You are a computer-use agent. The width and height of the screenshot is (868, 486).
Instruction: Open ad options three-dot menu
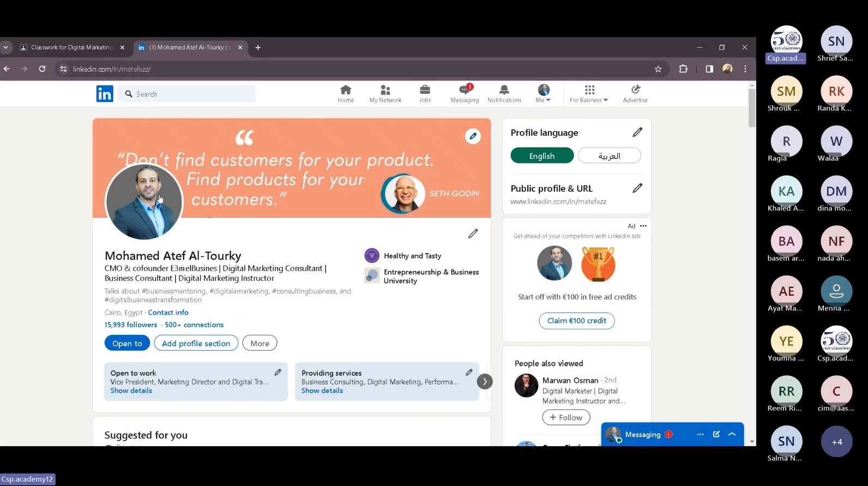click(x=643, y=226)
